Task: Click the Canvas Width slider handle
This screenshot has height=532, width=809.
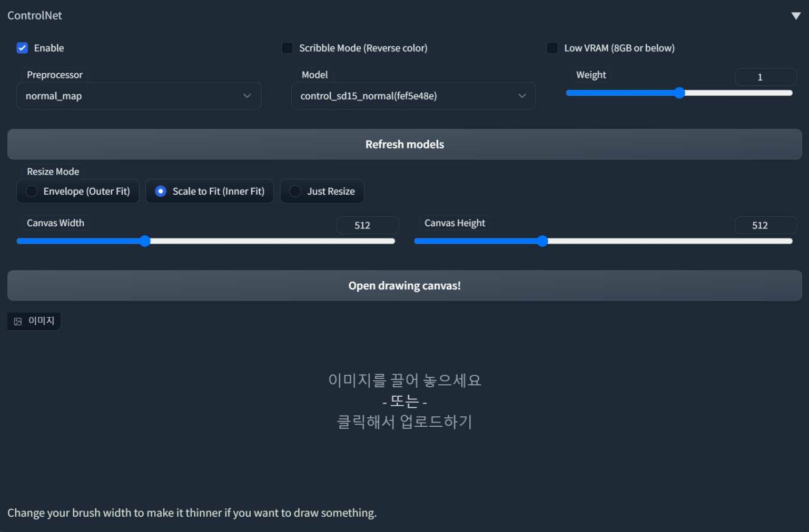Action: tap(145, 241)
